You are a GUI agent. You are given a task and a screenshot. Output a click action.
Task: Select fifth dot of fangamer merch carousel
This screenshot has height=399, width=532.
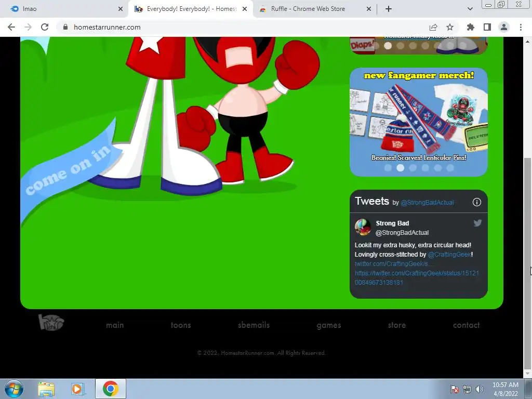[x=437, y=168]
